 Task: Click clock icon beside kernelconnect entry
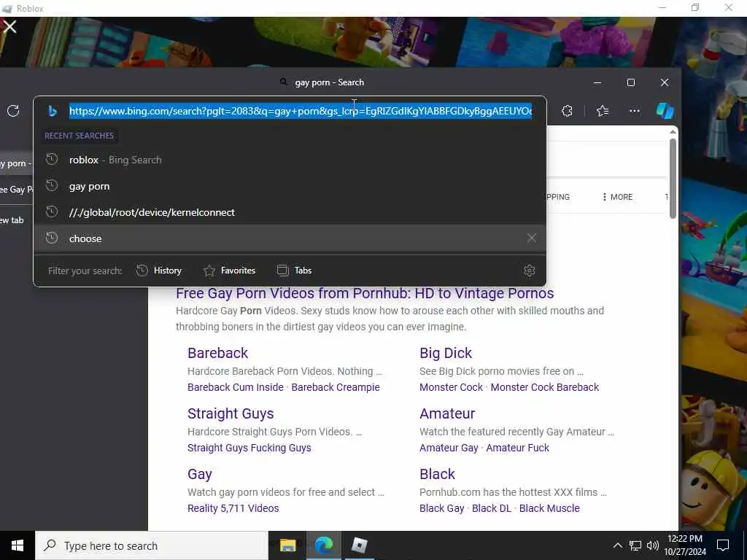pyautogui.click(x=52, y=211)
